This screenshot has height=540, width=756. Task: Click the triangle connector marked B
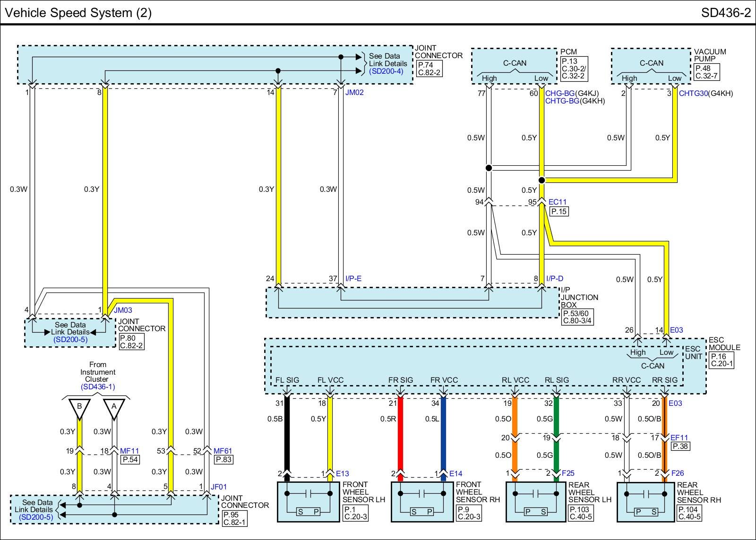point(79,408)
